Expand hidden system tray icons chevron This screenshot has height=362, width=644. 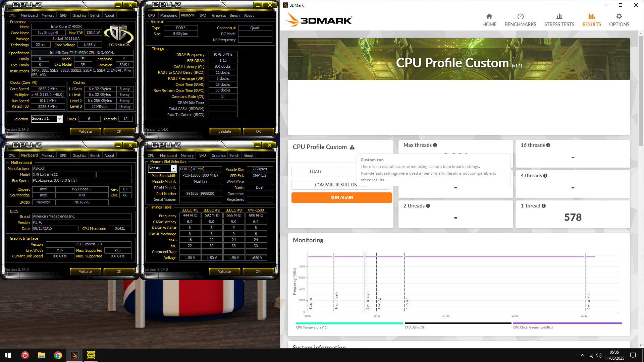tap(582, 355)
